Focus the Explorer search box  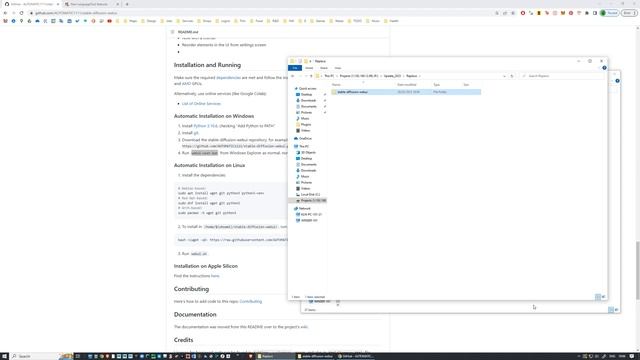561,76
